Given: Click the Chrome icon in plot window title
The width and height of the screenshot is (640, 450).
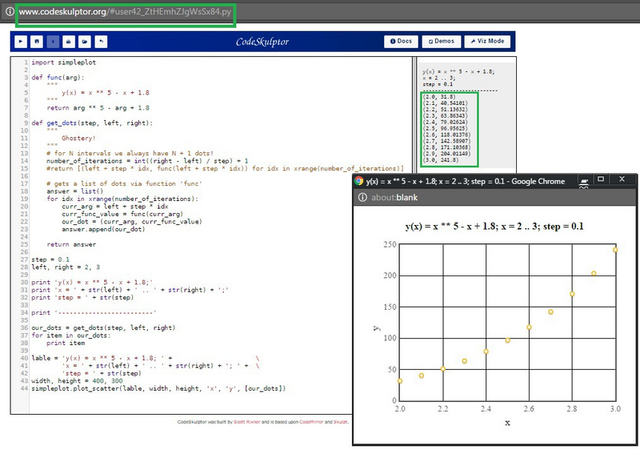Looking at the screenshot, I should click(359, 181).
